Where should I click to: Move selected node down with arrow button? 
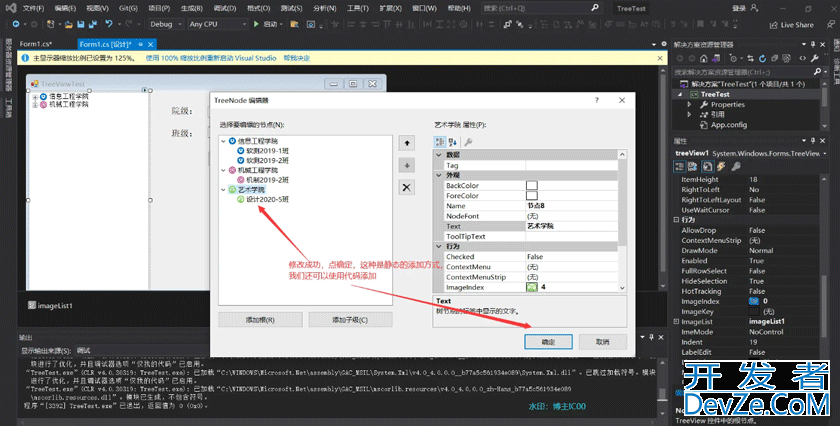[407, 166]
